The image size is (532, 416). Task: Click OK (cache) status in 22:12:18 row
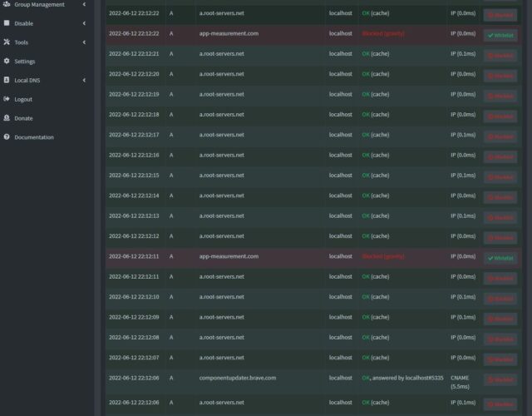coord(376,115)
